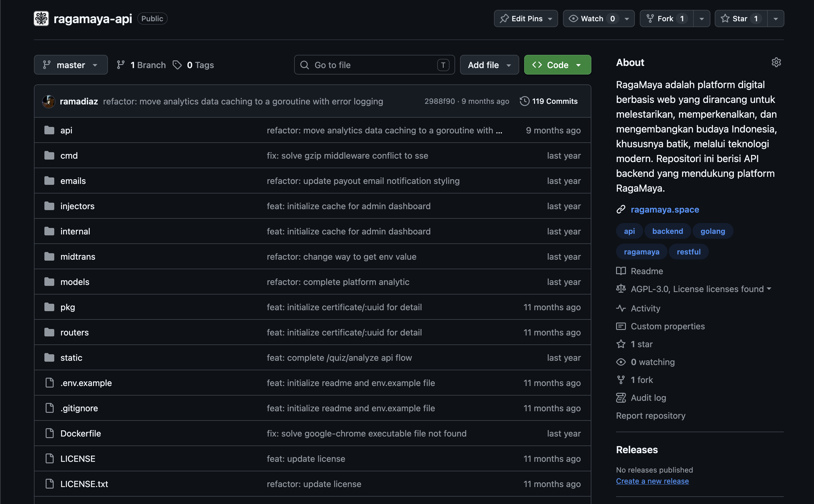Click the LICENSE.txt file icon

tap(49, 484)
